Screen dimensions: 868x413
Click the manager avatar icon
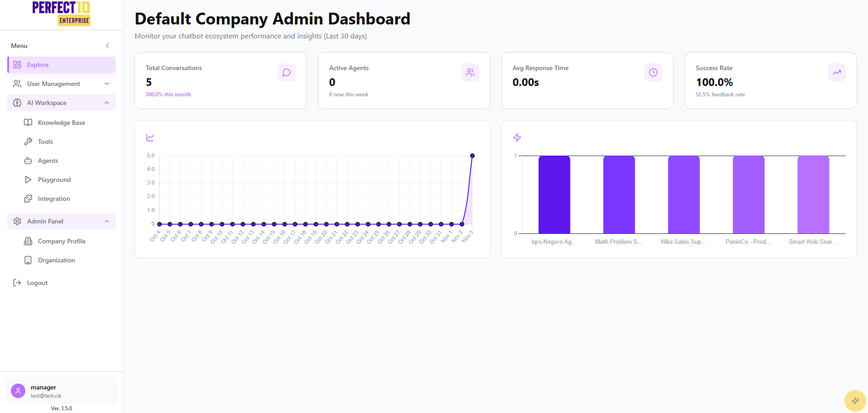point(18,391)
